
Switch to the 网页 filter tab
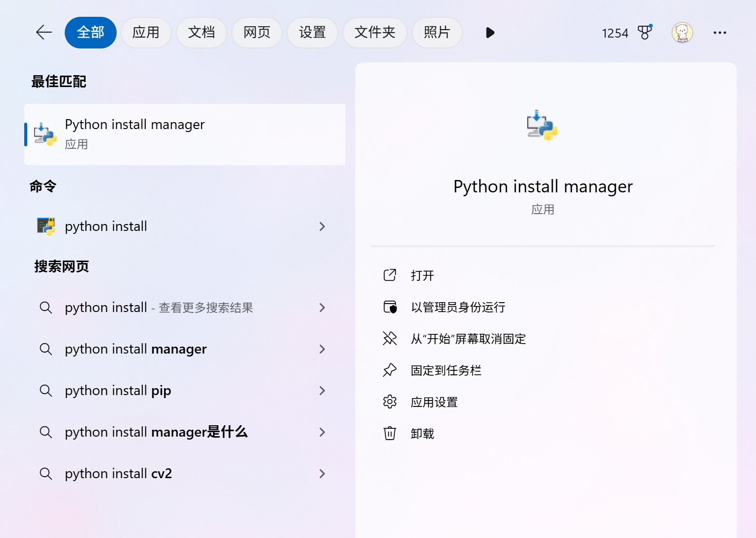pos(257,33)
